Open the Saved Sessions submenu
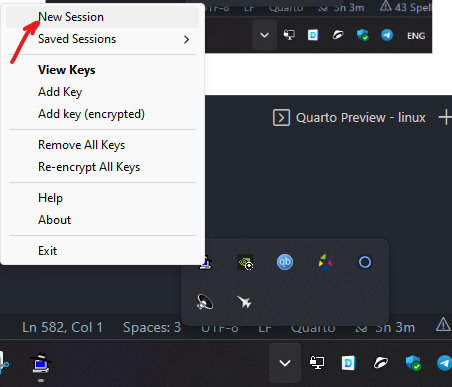The width and height of the screenshot is (452, 387). (103, 39)
